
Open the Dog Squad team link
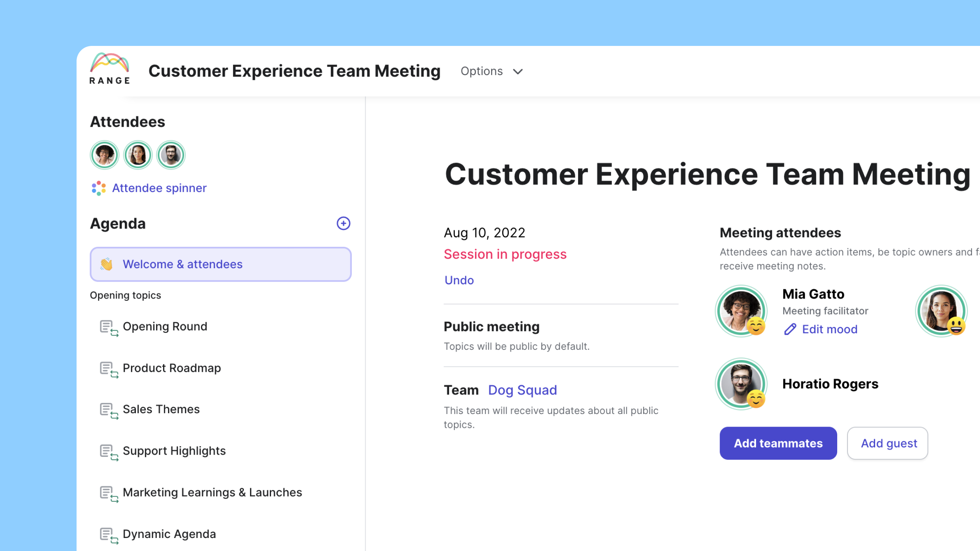coord(523,390)
